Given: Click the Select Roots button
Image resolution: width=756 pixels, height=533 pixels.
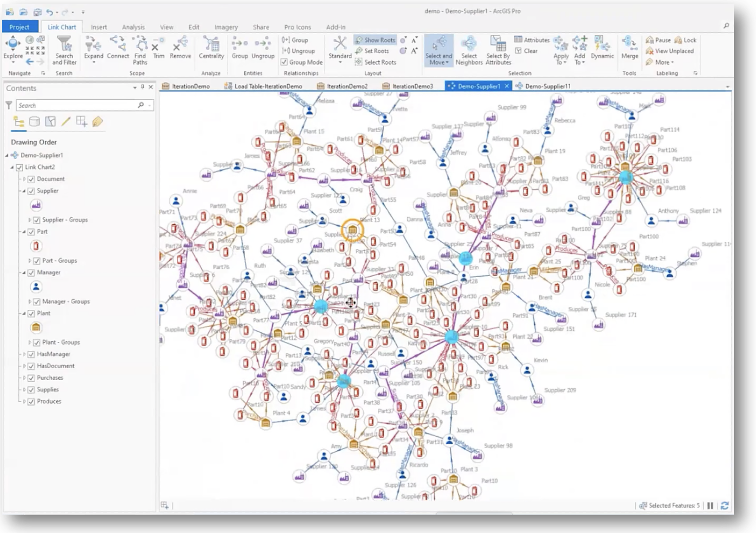Looking at the screenshot, I should click(376, 62).
